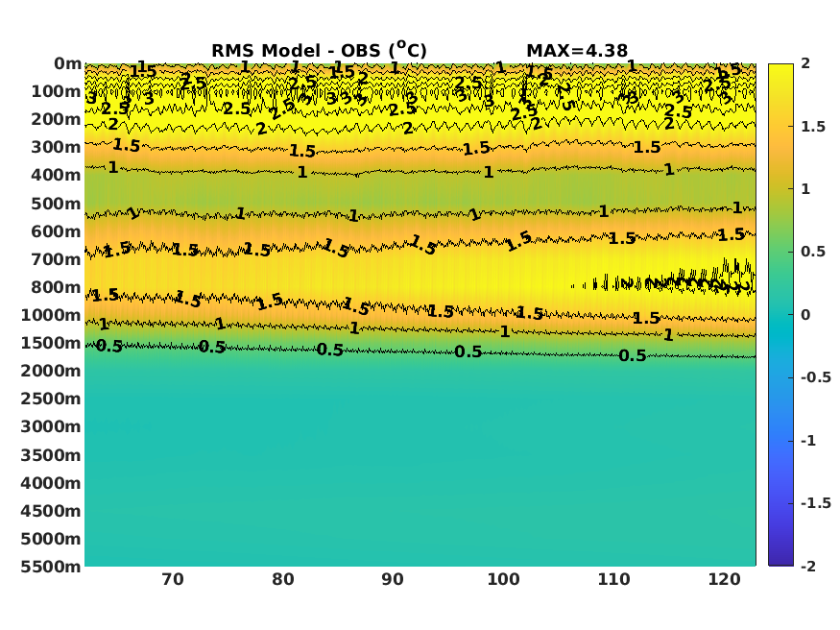Click the "0m" depth axis label

[67, 63]
